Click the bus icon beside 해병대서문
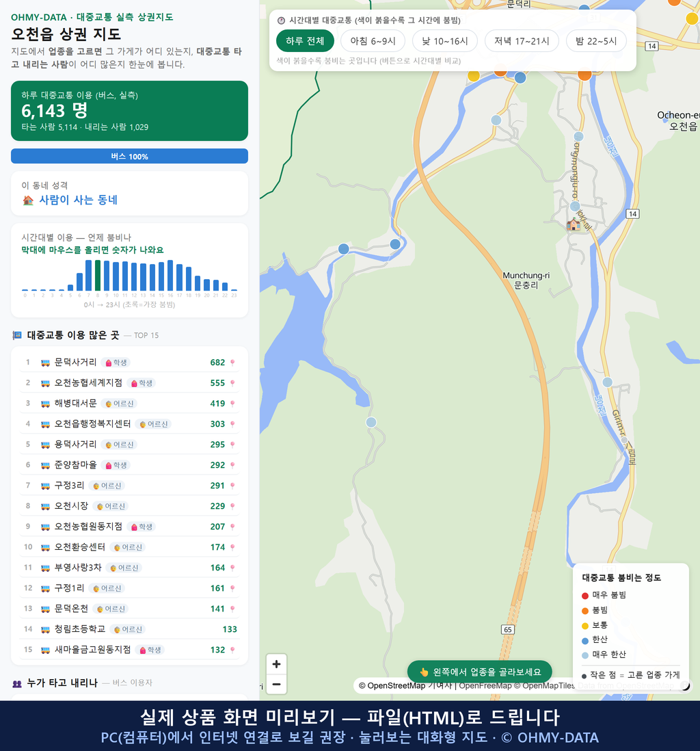Image resolution: width=700 pixels, height=751 pixels. pyautogui.click(x=46, y=404)
